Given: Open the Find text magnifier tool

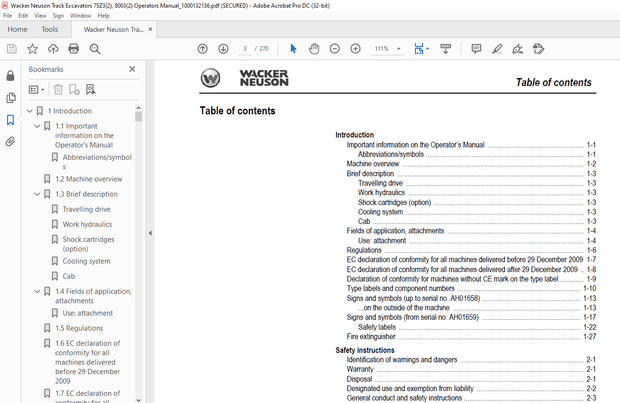Looking at the screenshot, I should [x=95, y=49].
